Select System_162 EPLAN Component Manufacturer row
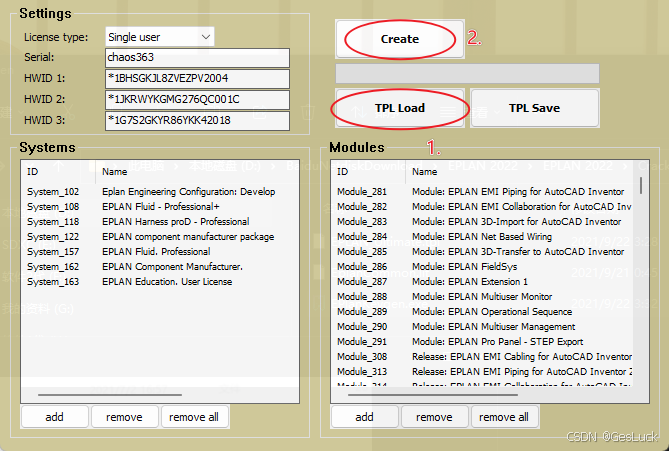This screenshot has width=669, height=451. click(160, 266)
